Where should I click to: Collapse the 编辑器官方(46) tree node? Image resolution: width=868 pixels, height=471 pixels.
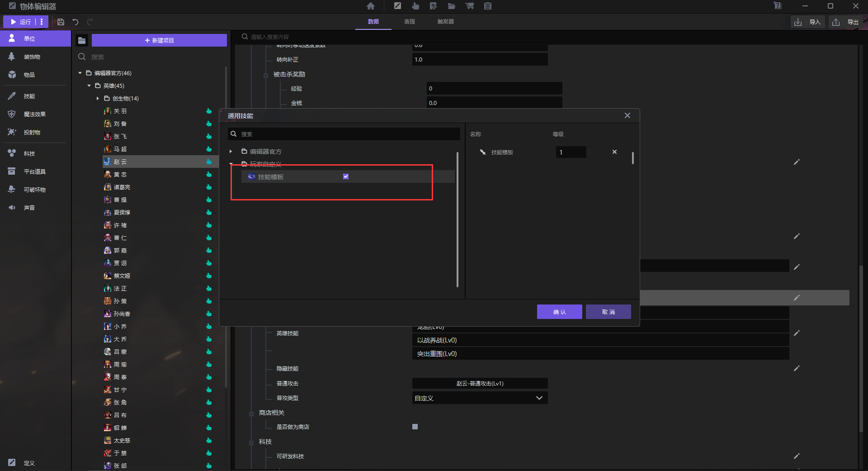pos(80,73)
